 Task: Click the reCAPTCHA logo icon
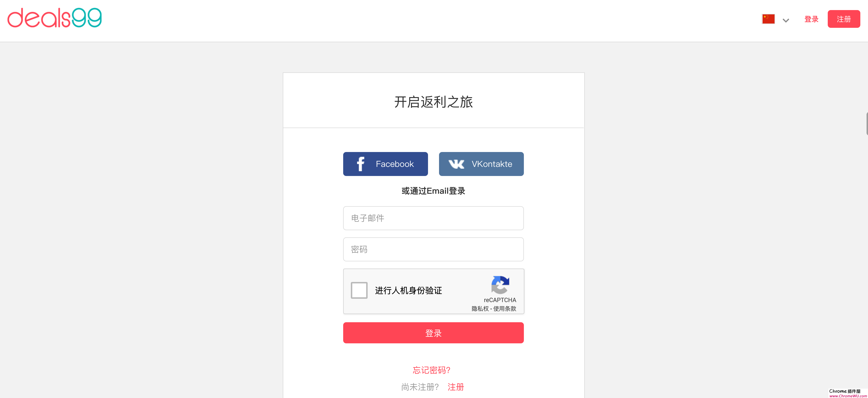click(500, 285)
